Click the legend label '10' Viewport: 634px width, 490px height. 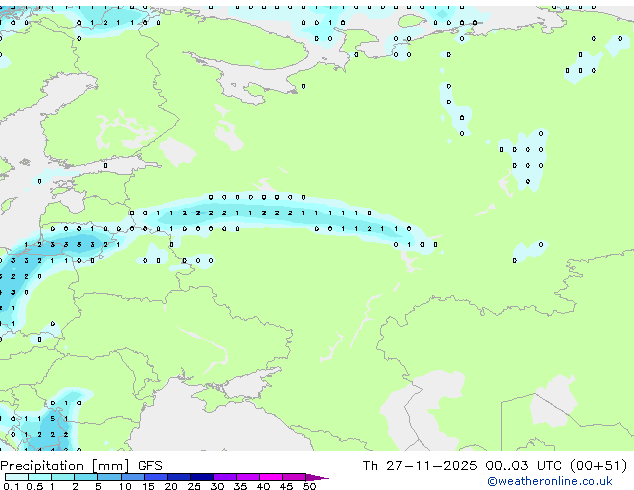pos(125,486)
